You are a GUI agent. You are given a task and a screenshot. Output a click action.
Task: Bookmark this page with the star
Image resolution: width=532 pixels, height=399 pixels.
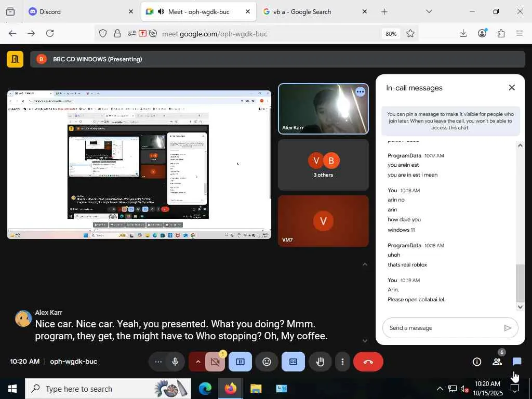tap(410, 33)
